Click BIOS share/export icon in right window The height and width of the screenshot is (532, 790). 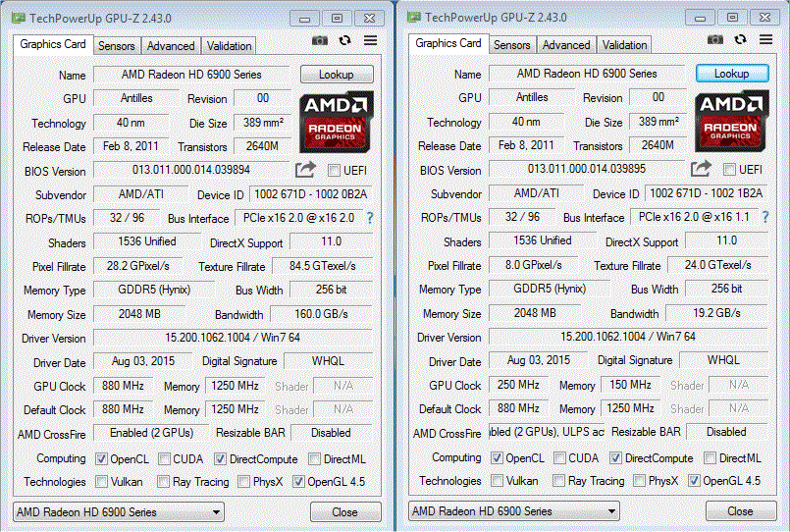(x=701, y=169)
